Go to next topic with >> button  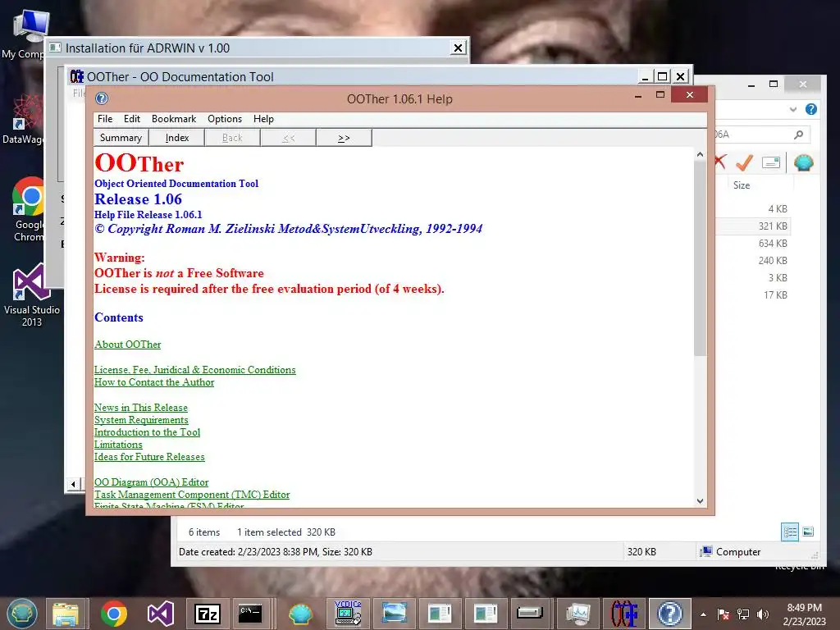click(344, 138)
